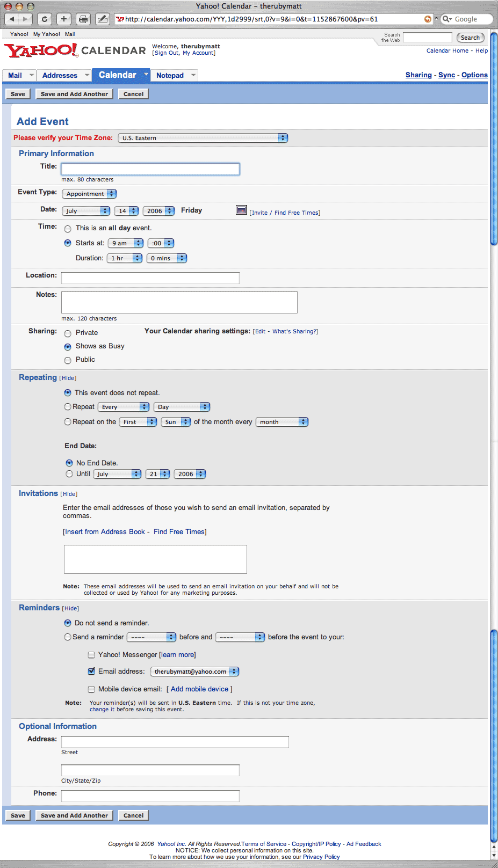Open the reminder email address dropdown

(x=194, y=672)
